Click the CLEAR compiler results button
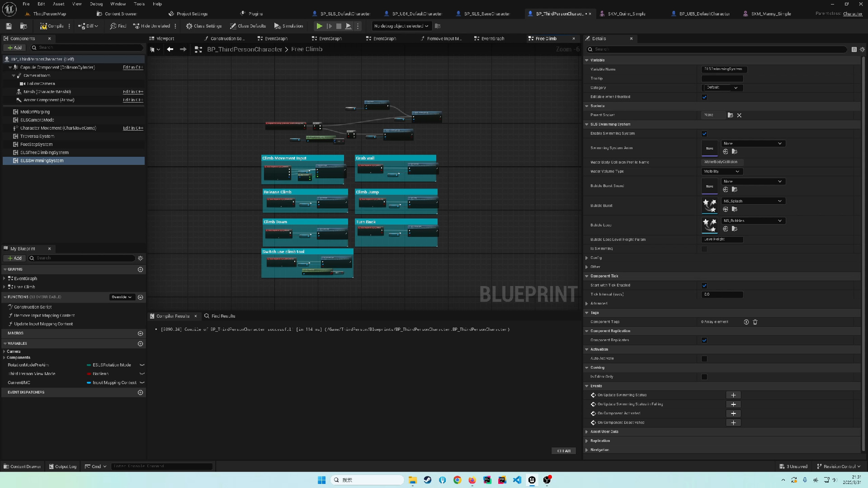868x488 pixels. [564, 451]
